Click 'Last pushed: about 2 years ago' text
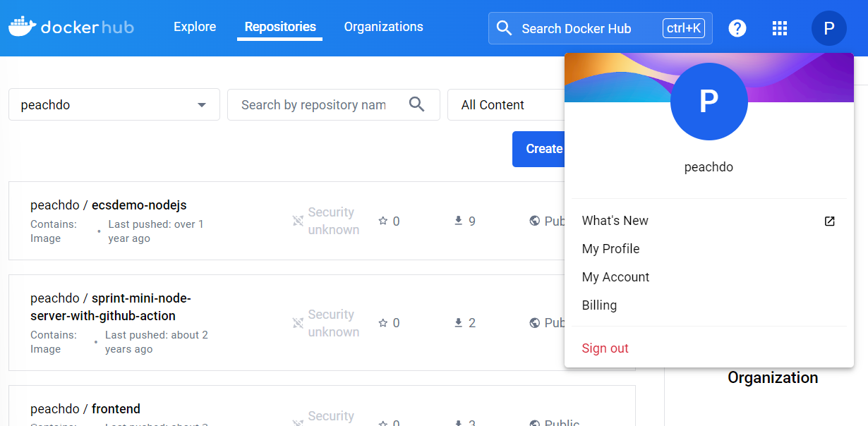 point(156,342)
